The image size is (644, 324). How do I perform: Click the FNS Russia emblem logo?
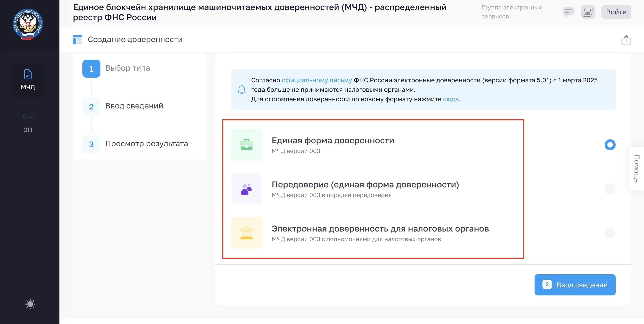tap(28, 25)
